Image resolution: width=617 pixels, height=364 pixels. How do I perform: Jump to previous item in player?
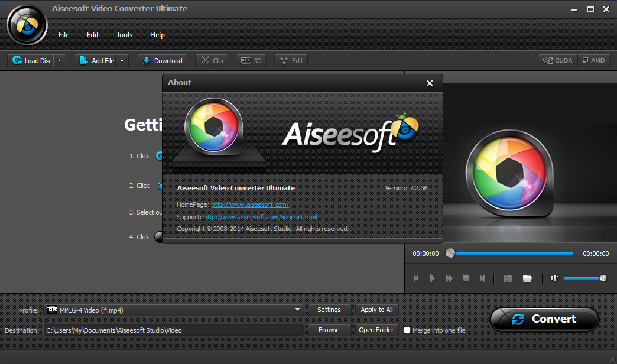(x=416, y=278)
